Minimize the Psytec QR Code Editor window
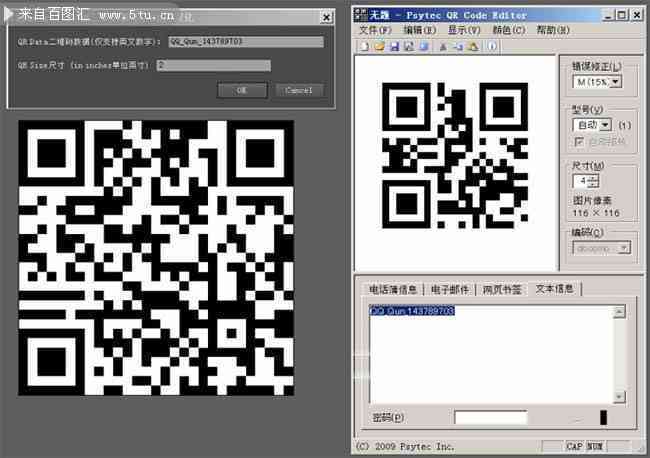Image resolution: width=650 pixels, height=458 pixels. (608, 15)
